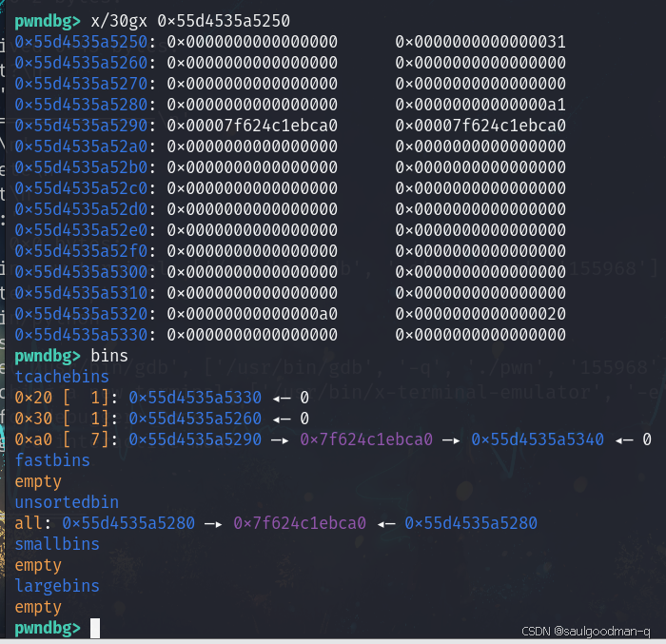Click tcache 0xa0 bin size label
This screenshot has width=666, height=644.
click(x=33, y=439)
